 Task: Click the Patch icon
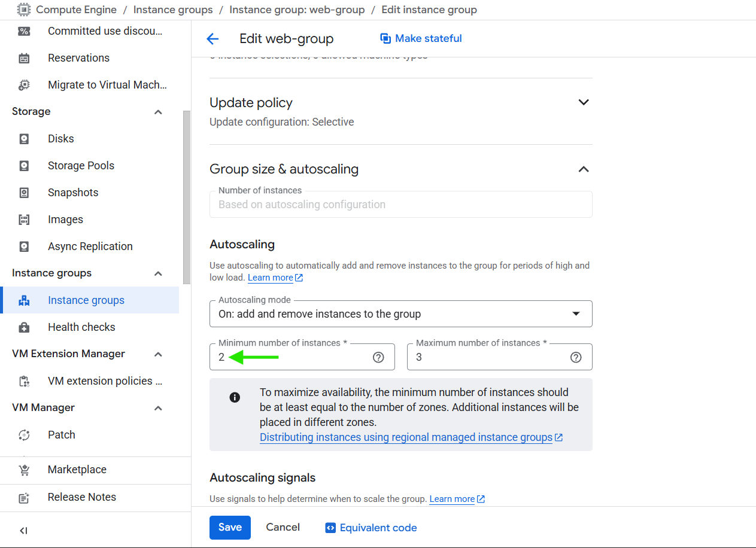24,435
